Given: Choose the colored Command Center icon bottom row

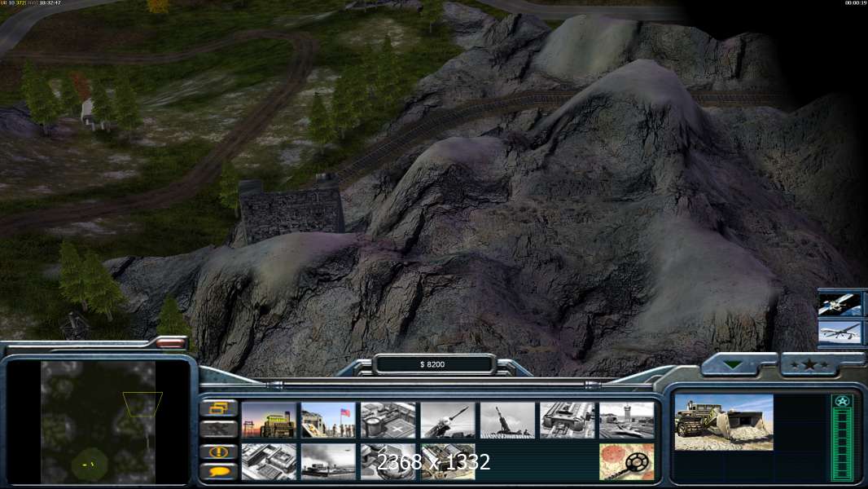Looking at the screenshot, I should [448, 461].
